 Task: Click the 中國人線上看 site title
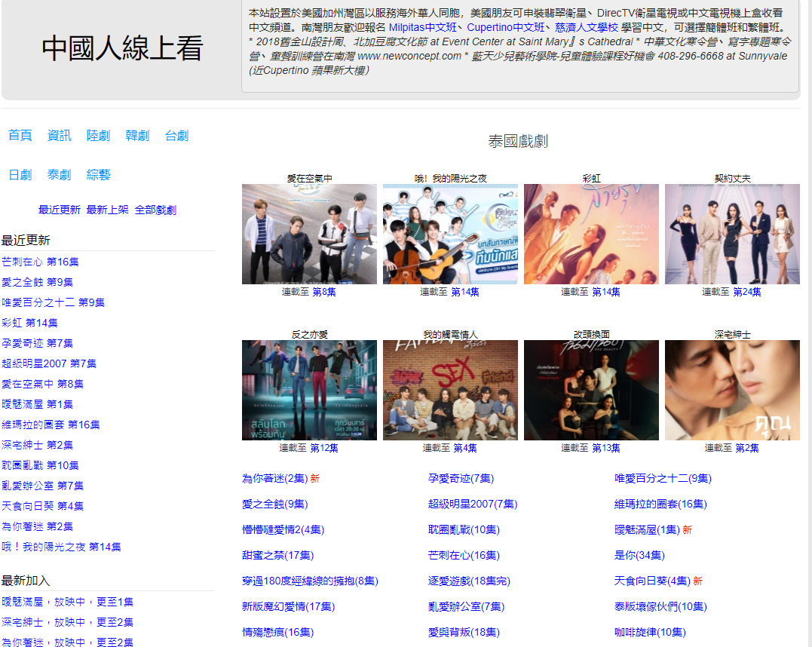(122, 48)
